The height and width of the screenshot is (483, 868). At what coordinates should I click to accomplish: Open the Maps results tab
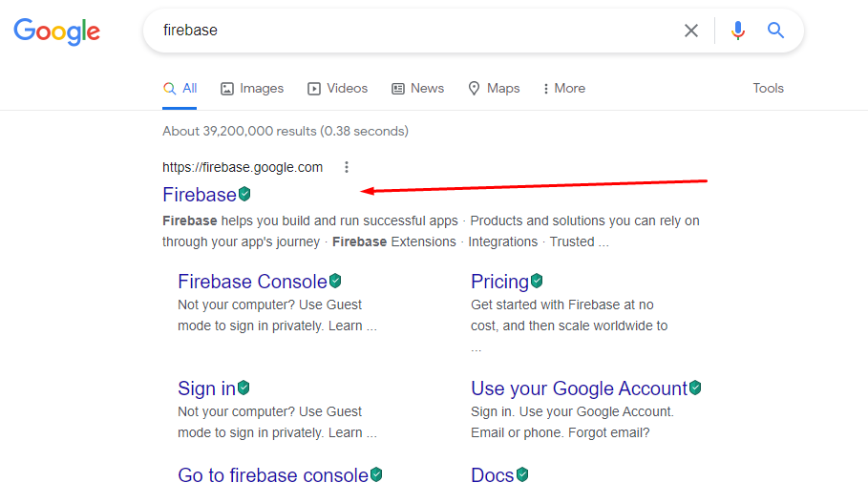tap(494, 88)
